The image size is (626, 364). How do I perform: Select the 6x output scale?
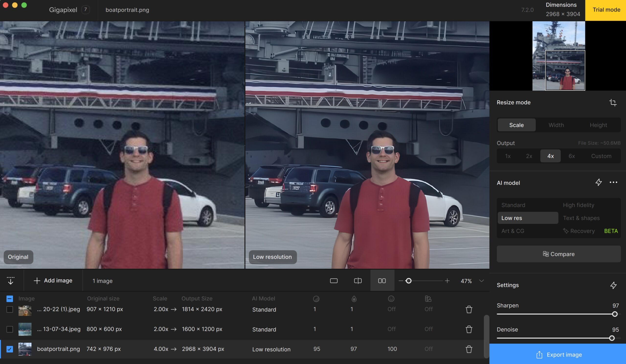(572, 156)
